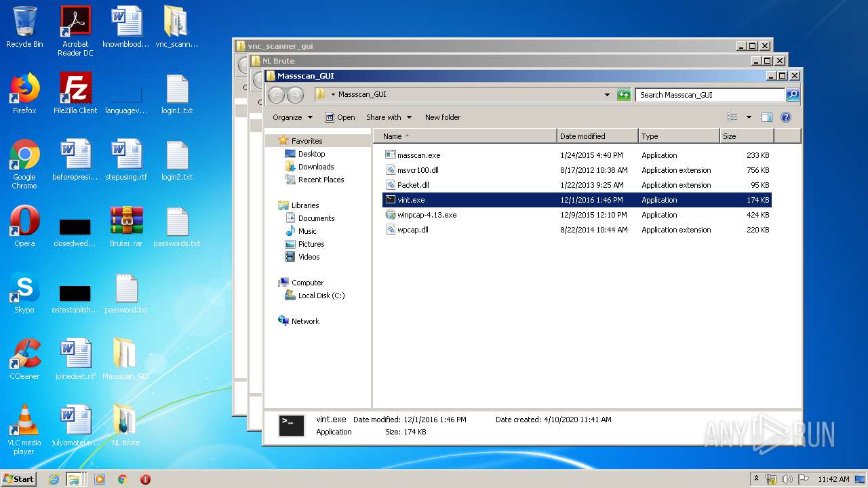Viewport: 868px width, 488px height.
Task: Select the Bruter.rar archive icon
Action: click(126, 226)
